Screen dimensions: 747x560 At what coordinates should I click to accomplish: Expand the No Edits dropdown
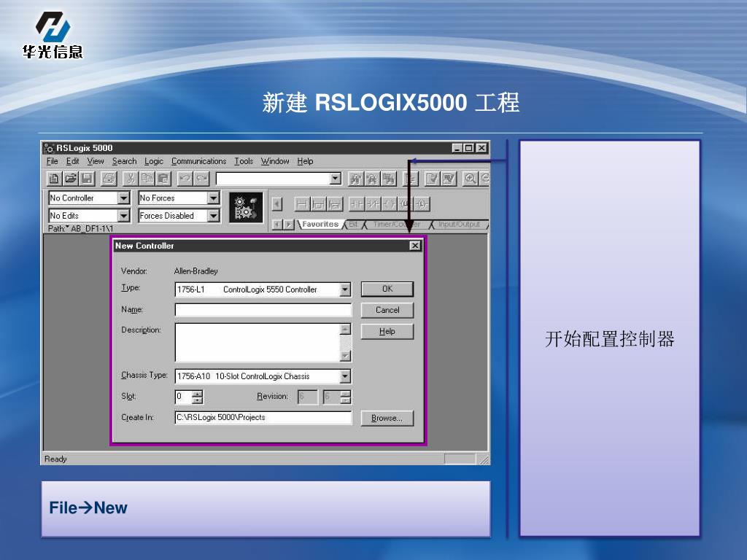pos(123,216)
